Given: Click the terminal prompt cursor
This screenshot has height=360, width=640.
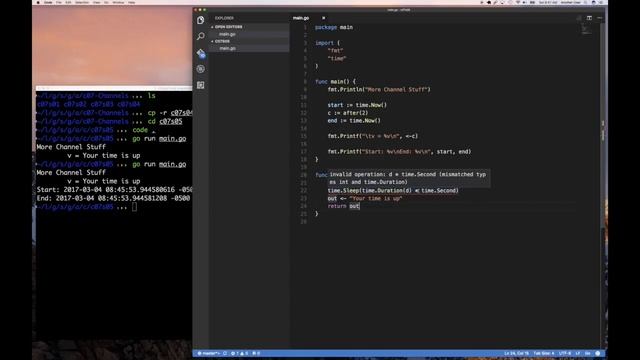Looking at the screenshot, I should [134, 207].
